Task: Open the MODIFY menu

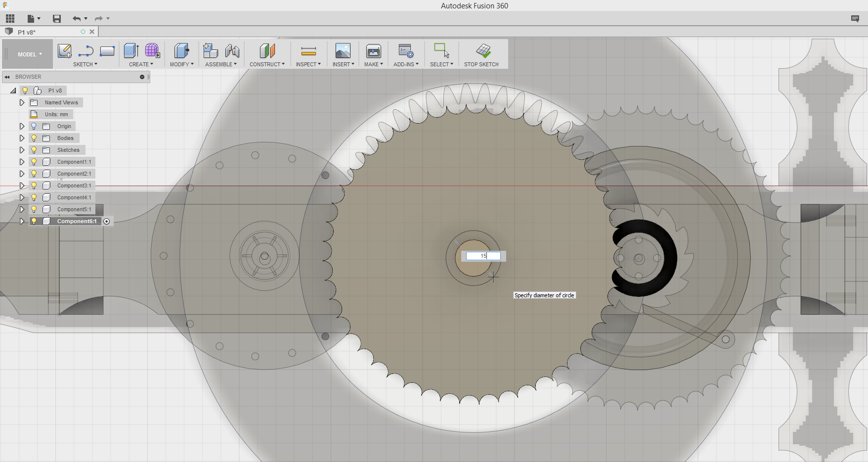Action: (181, 64)
